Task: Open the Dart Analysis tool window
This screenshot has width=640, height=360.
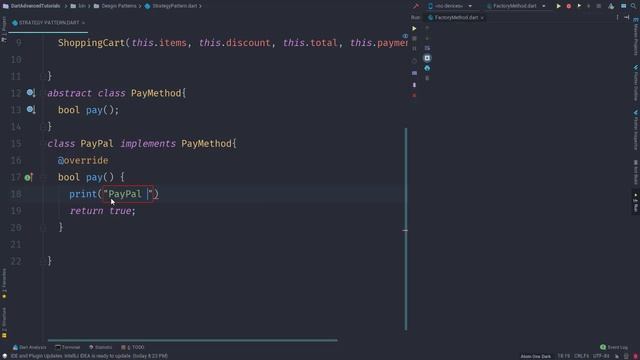Action: tap(29, 347)
